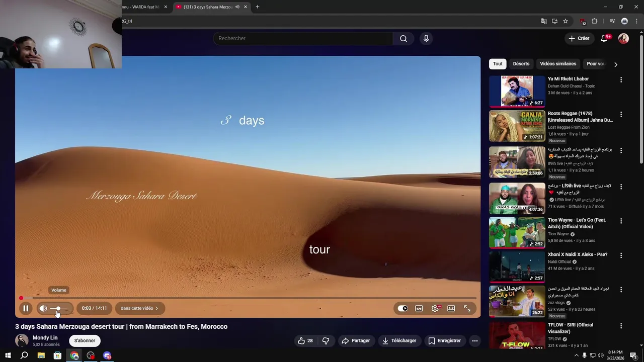Select the Pour vous filter chip
644x362 pixels.
[595, 64]
